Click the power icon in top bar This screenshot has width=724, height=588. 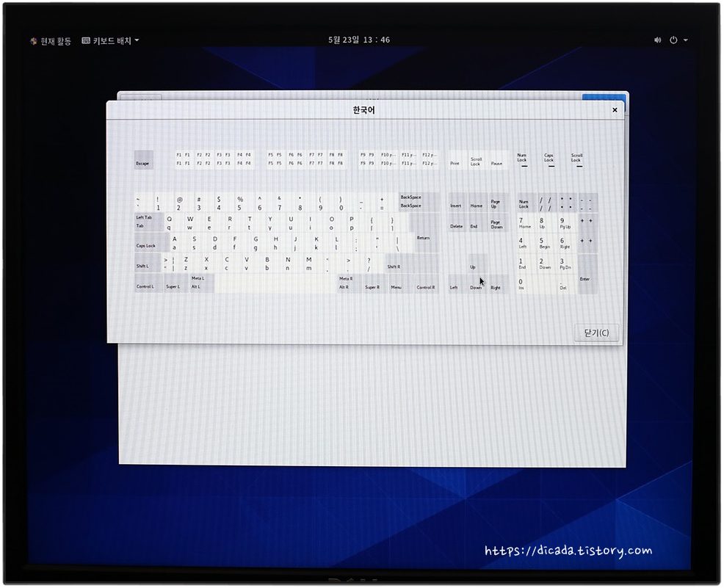[x=673, y=40]
